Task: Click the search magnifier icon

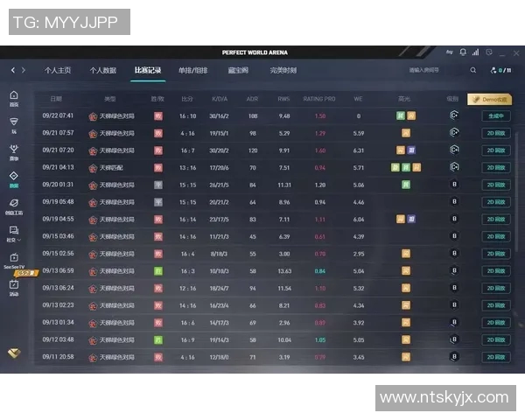Action: (x=473, y=70)
